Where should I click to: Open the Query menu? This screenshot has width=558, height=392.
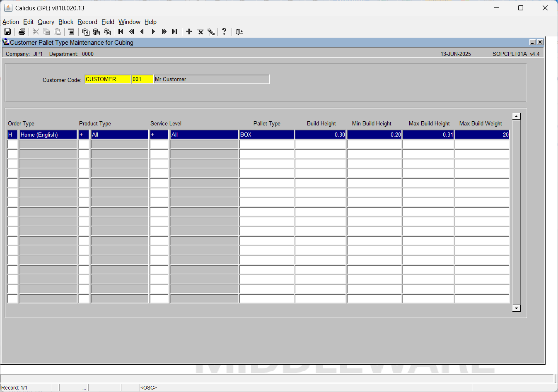pos(46,22)
